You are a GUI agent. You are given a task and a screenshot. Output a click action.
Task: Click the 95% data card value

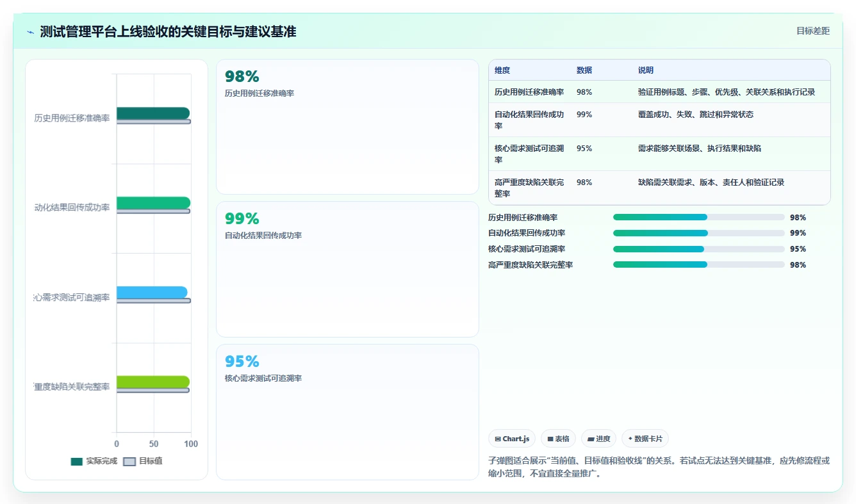click(x=242, y=362)
